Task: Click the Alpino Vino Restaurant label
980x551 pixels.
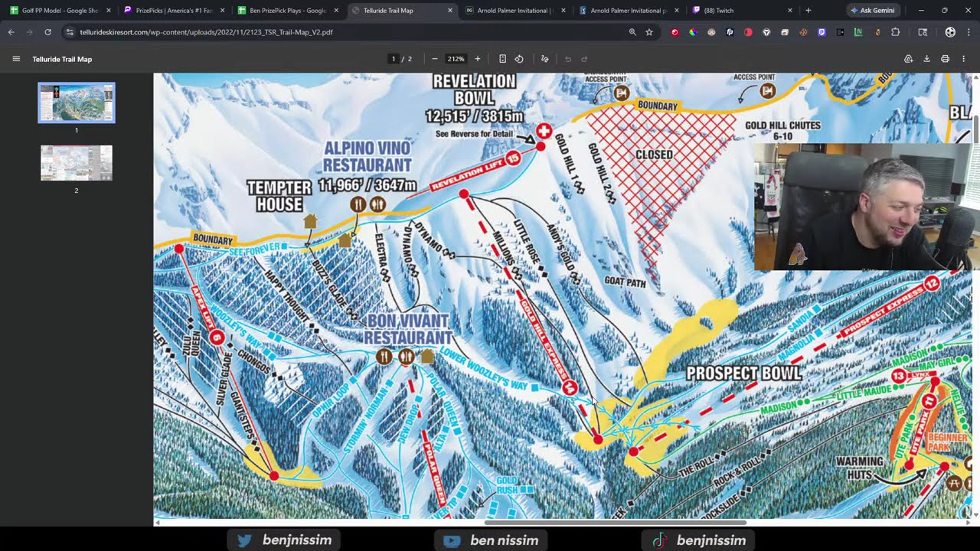Action: click(367, 156)
